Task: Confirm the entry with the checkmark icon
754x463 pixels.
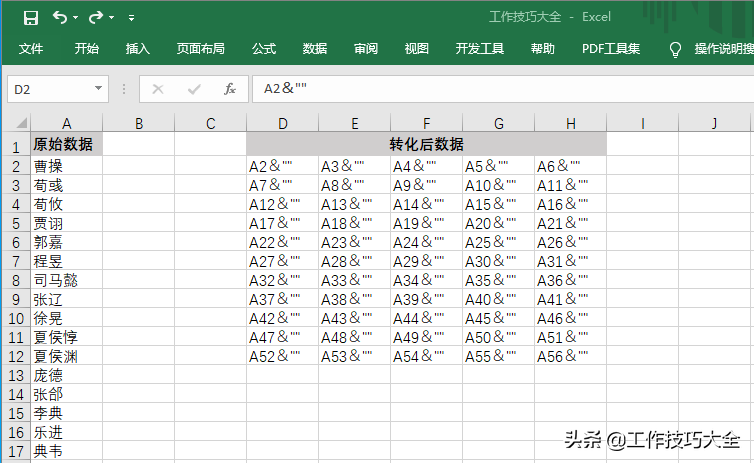Action: coord(194,89)
